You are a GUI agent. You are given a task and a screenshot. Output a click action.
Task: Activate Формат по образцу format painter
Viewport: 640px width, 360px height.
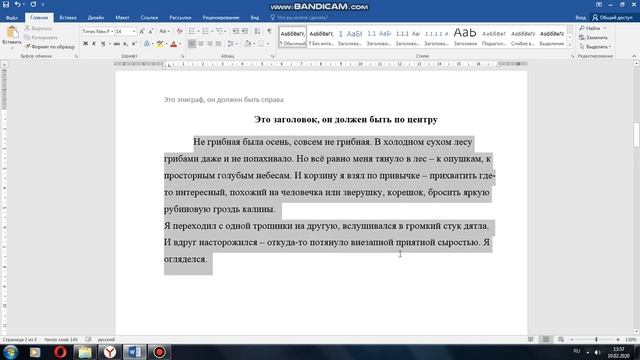[50, 47]
